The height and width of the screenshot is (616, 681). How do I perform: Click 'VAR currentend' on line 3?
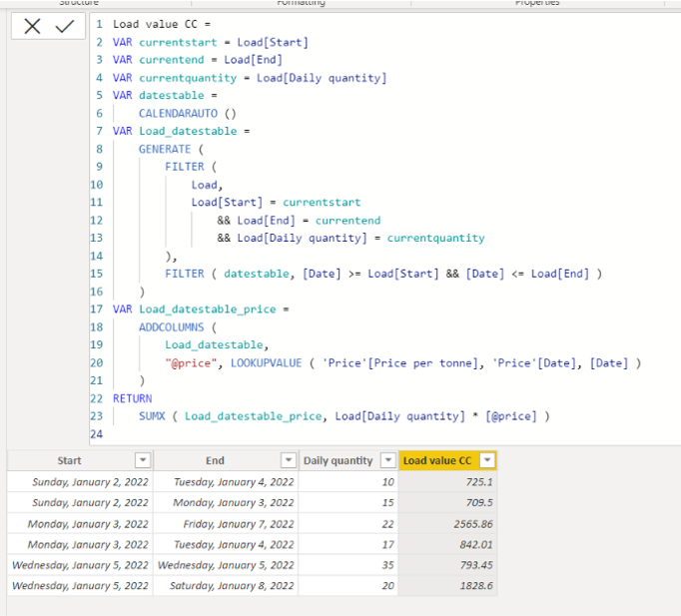pyautogui.click(x=158, y=60)
